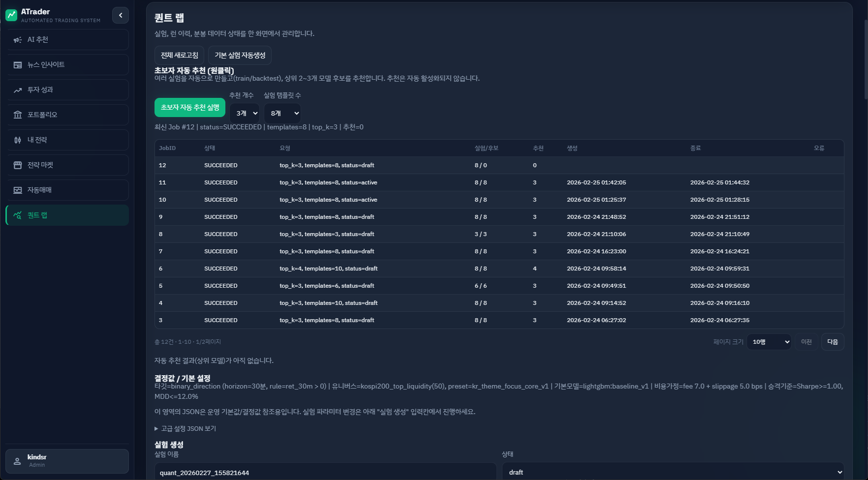Click the 종료 column header
Screen dimensions: 868x480
[x=696, y=148]
